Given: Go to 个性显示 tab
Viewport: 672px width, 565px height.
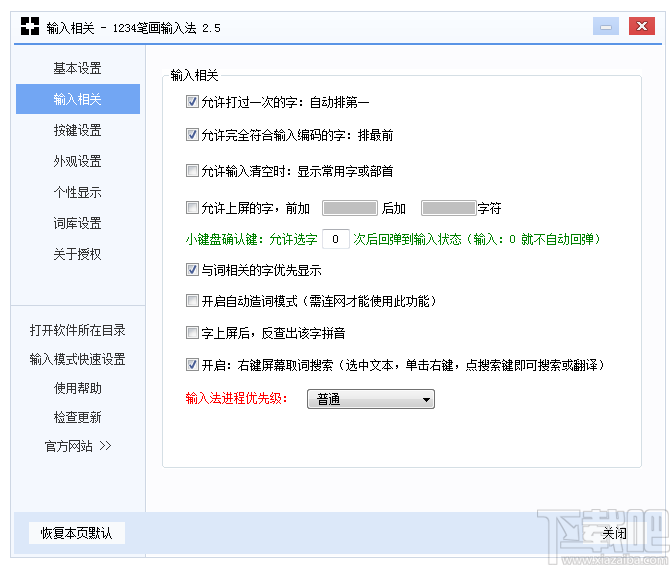Looking at the screenshot, I should tap(78, 192).
